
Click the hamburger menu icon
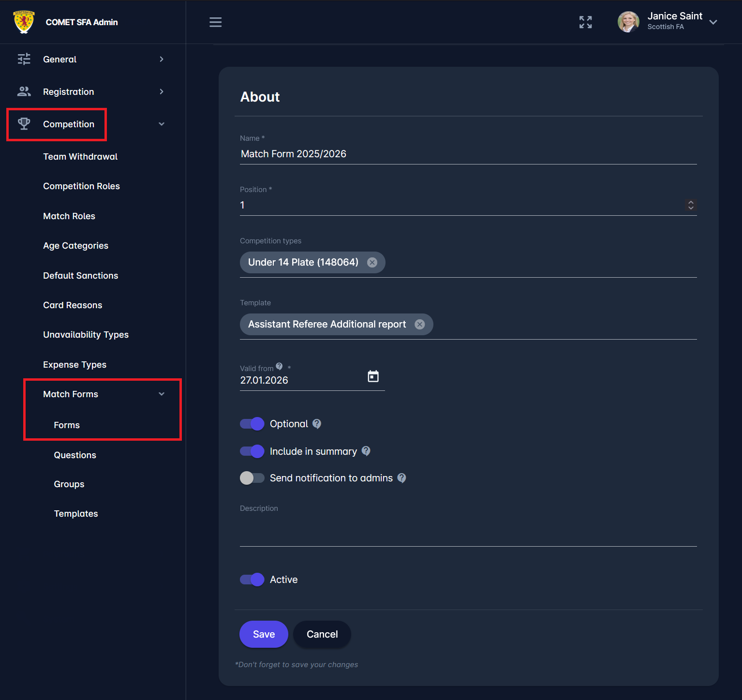pyautogui.click(x=215, y=22)
